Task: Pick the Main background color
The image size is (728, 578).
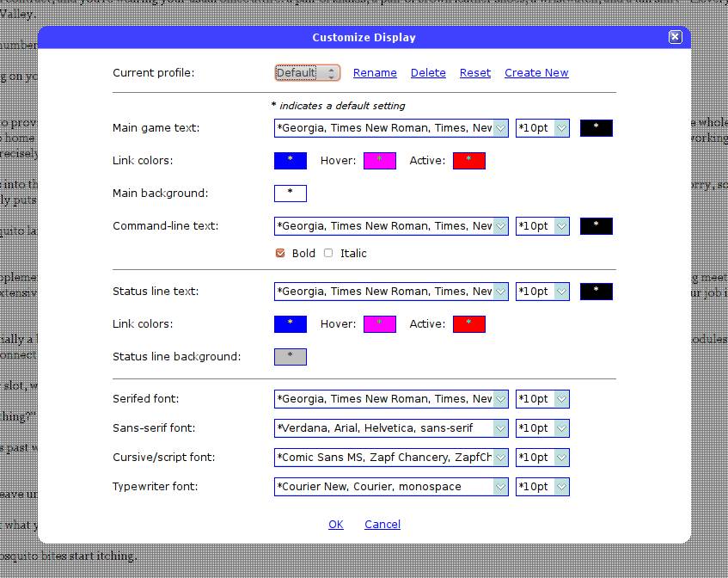Action: point(291,194)
